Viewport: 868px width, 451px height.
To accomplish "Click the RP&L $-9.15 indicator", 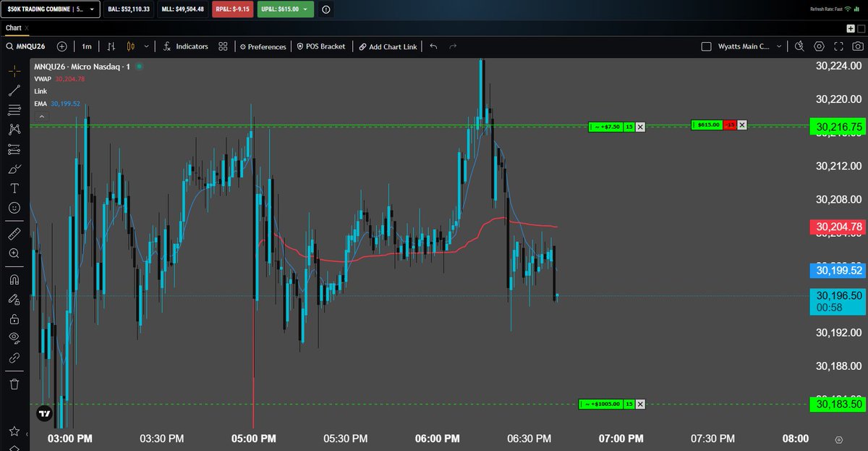I will [232, 9].
